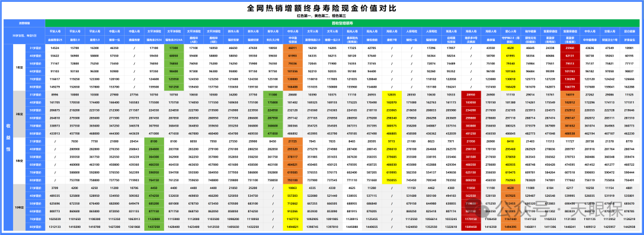Screen dimensions: 644x235
Task: Click the 1年交 row group label
Action: [x=19, y=67]
